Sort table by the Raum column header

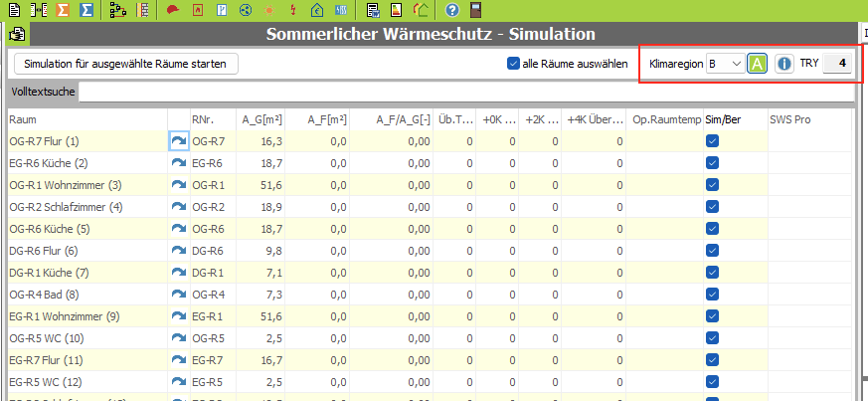86,119
